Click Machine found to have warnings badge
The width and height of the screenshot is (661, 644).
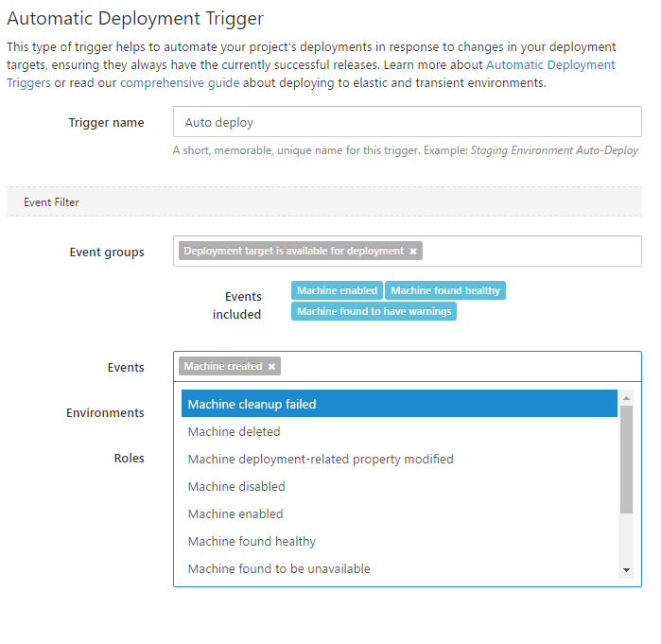click(x=374, y=311)
